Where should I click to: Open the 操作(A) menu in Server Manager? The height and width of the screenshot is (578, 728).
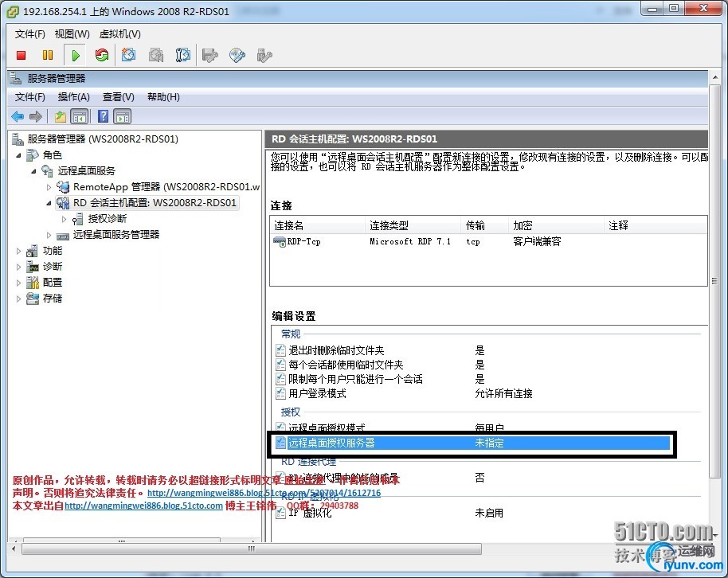pyautogui.click(x=73, y=96)
